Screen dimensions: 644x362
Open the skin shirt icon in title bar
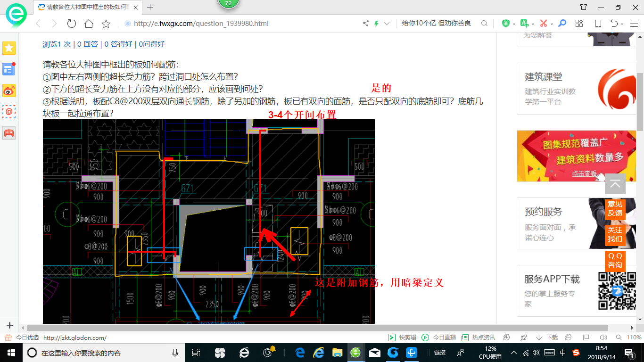coord(584,7)
